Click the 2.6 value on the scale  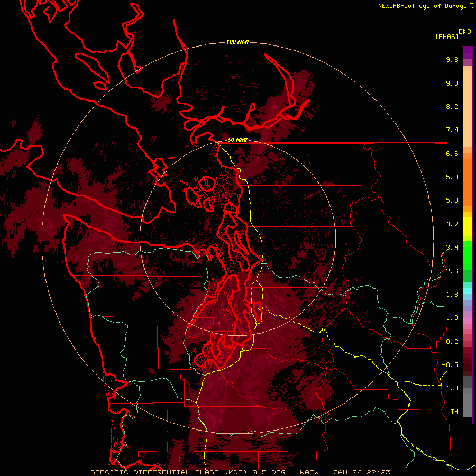pyautogui.click(x=452, y=271)
